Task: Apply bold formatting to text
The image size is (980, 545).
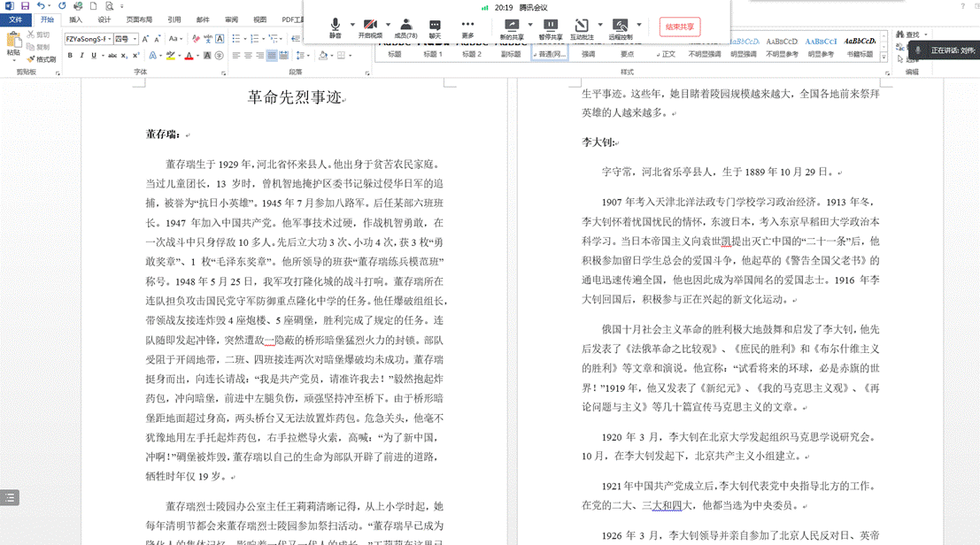Action: [70, 56]
